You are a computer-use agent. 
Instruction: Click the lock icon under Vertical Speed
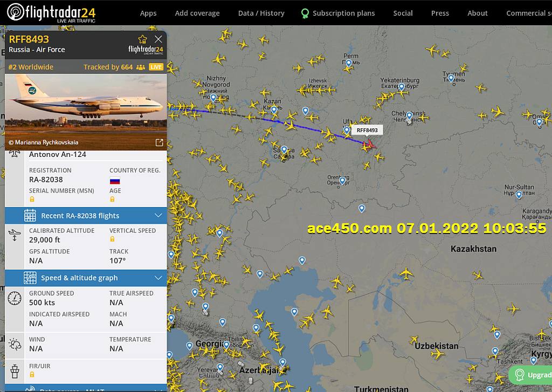click(x=112, y=239)
